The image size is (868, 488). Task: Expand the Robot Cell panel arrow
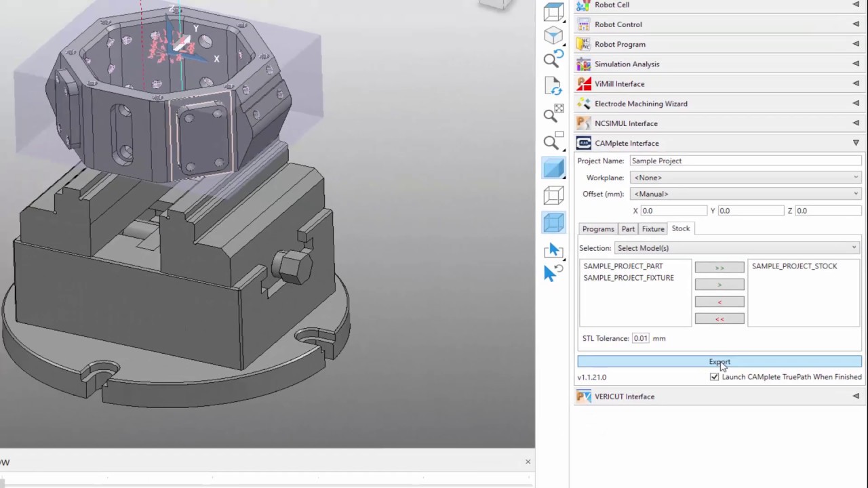click(x=856, y=5)
